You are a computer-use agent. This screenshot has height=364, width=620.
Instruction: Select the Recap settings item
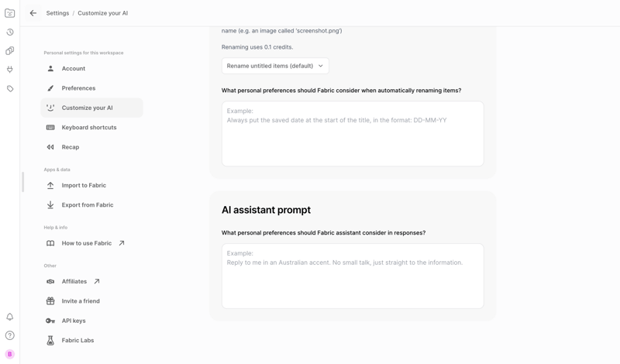point(71,147)
